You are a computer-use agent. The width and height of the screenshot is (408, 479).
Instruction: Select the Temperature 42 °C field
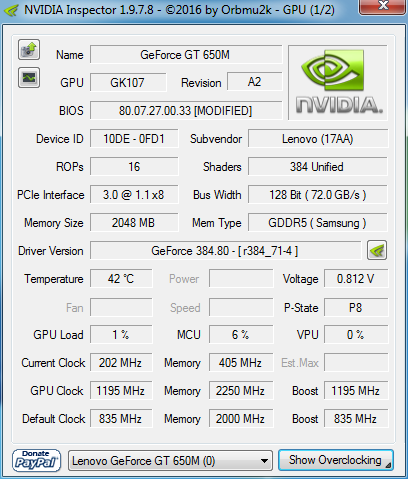(121, 279)
